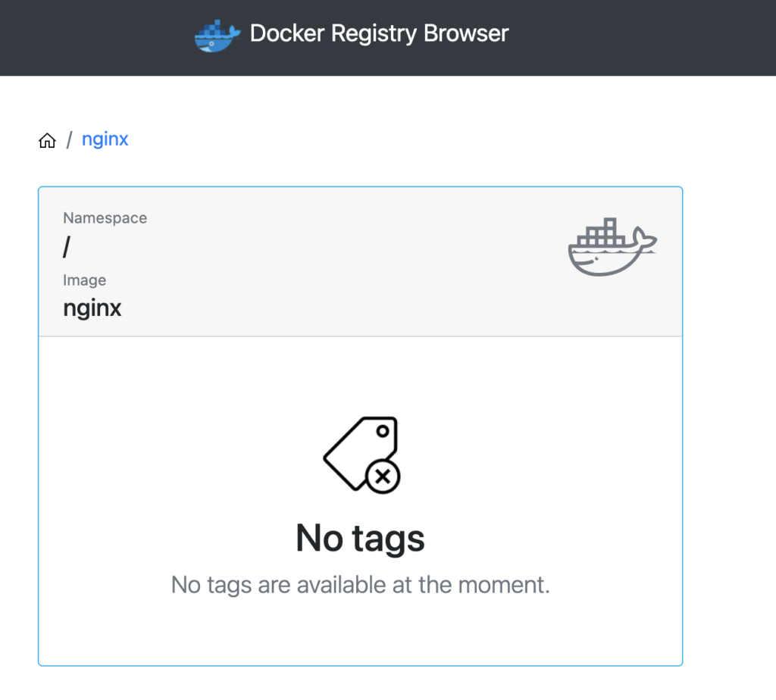The image size is (776, 700).
Task: Open the Docker Registry Browser title link
Action: click(x=379, y=33)
